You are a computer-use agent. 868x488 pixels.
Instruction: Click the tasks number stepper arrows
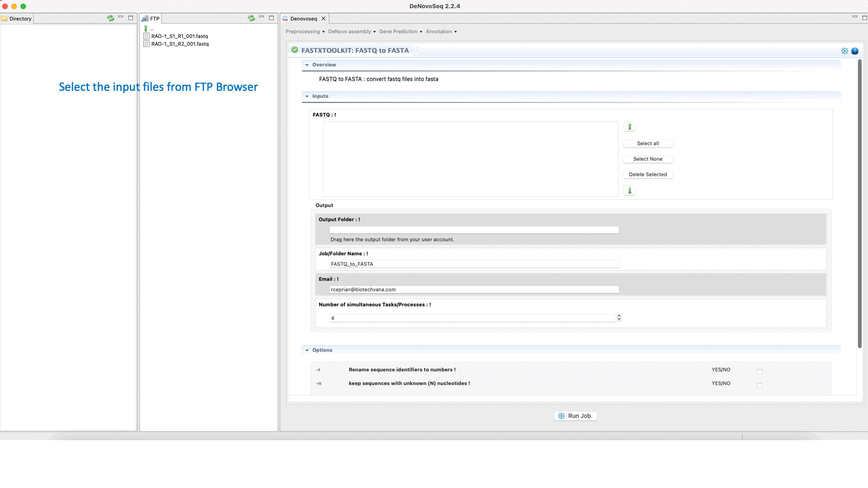tap(619, 318)
